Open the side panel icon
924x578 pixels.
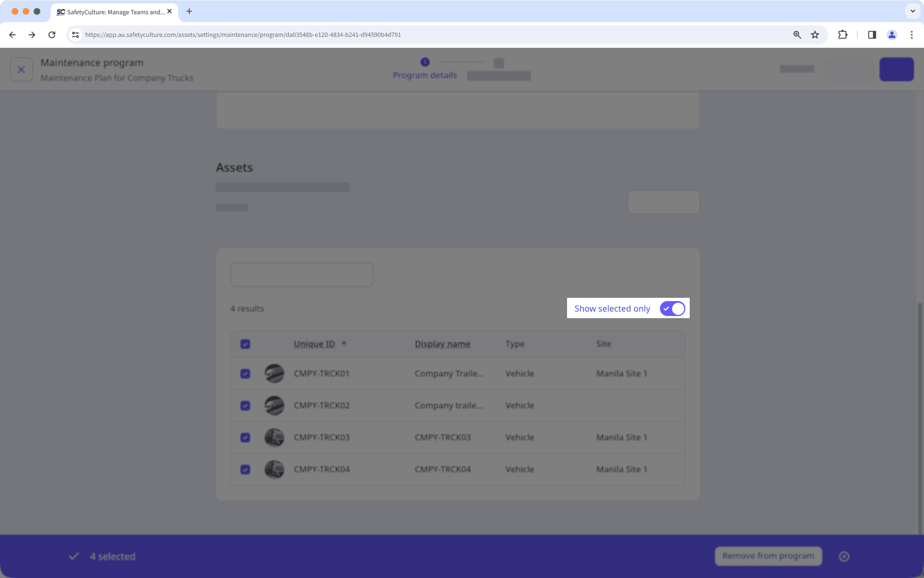pos(872,35)
